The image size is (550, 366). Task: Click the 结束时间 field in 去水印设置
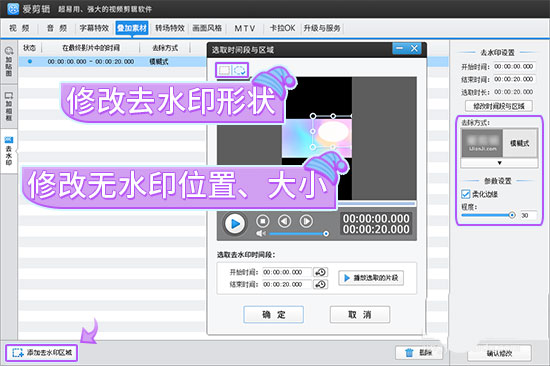click(x=514, y=79)
